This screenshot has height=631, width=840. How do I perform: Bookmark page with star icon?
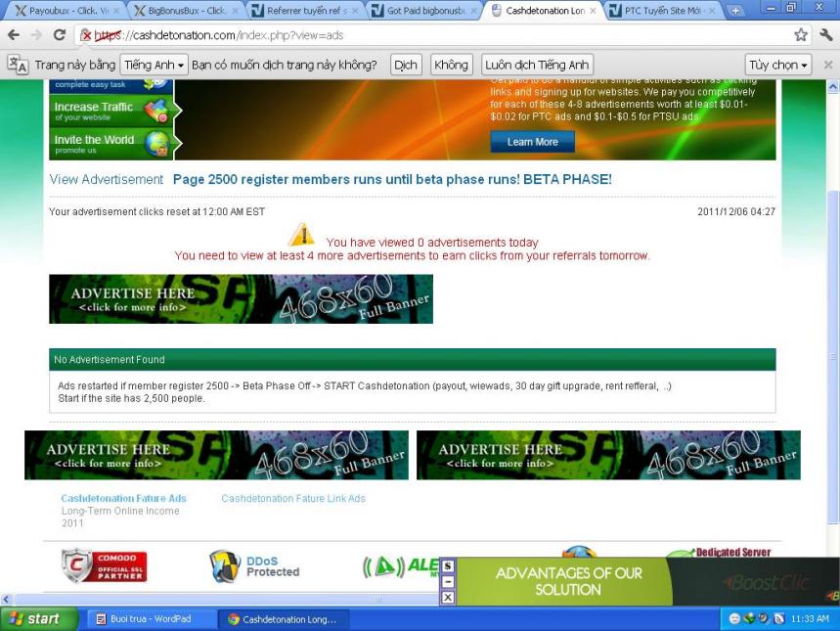[x=800, y=35]
